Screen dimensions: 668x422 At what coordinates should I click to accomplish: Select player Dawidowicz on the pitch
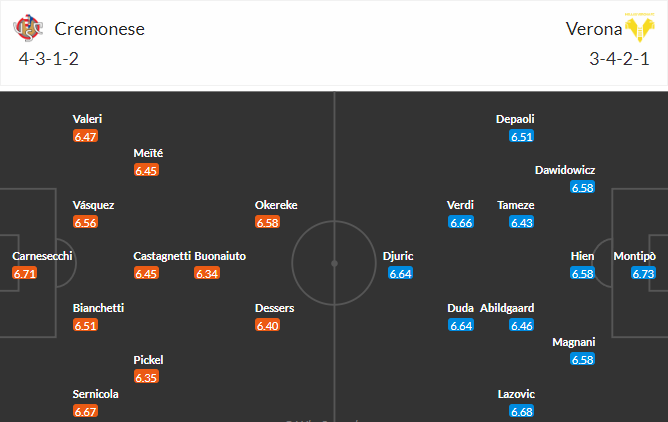coord(565,170)
